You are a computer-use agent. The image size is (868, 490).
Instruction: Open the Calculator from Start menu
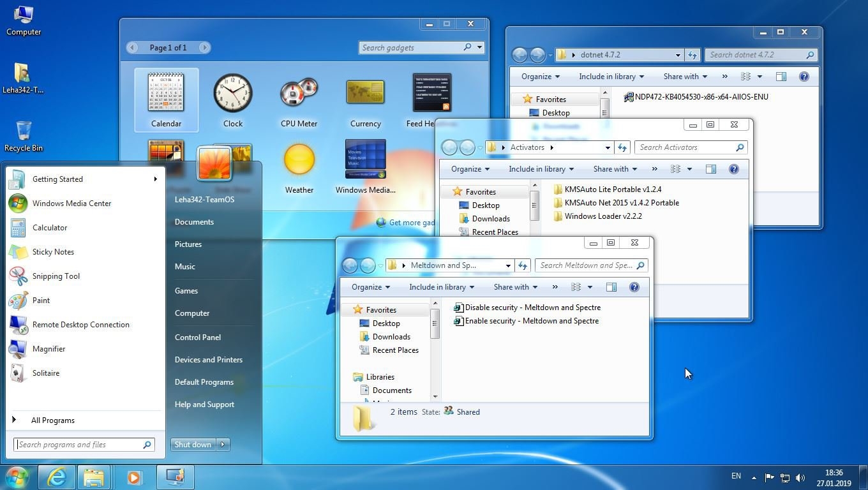pos(49,228)
